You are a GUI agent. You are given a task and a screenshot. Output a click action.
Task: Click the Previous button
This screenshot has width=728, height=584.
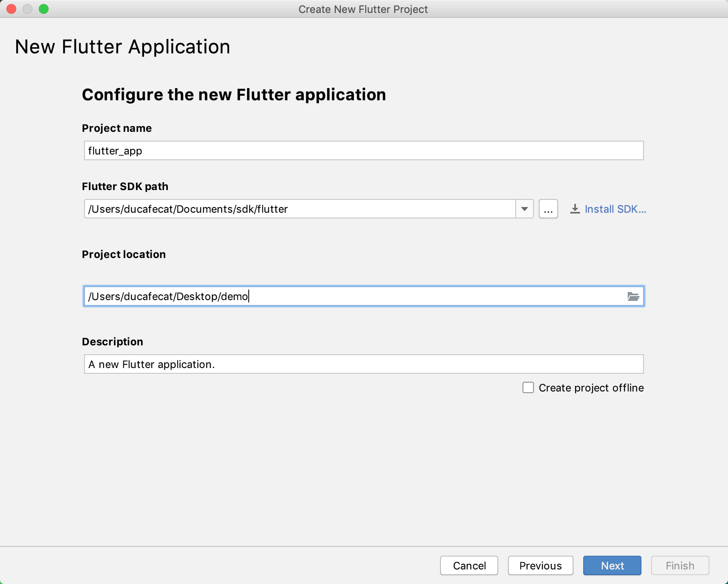(x=540, y=565)
